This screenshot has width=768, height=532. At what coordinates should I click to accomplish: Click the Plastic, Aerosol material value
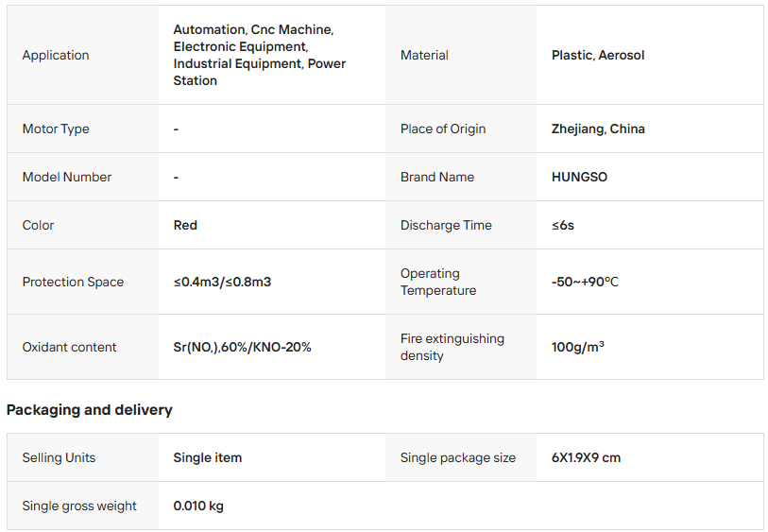598,55
